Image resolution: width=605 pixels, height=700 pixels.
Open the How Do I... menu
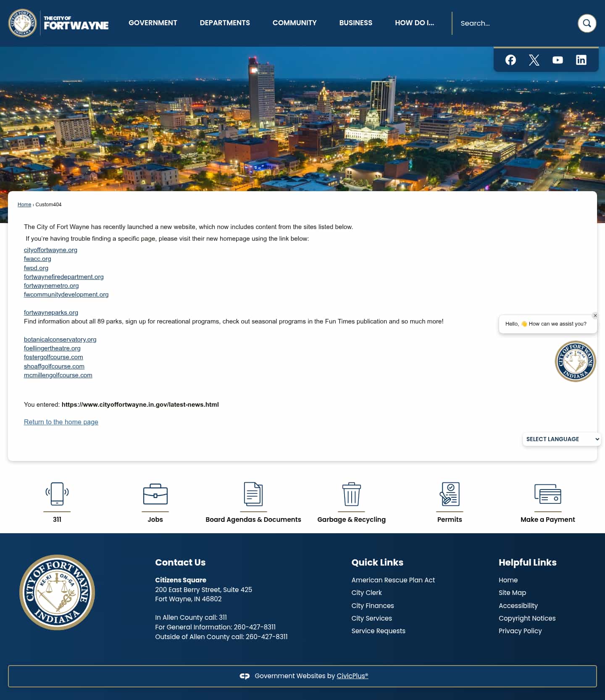coord(415,23)
